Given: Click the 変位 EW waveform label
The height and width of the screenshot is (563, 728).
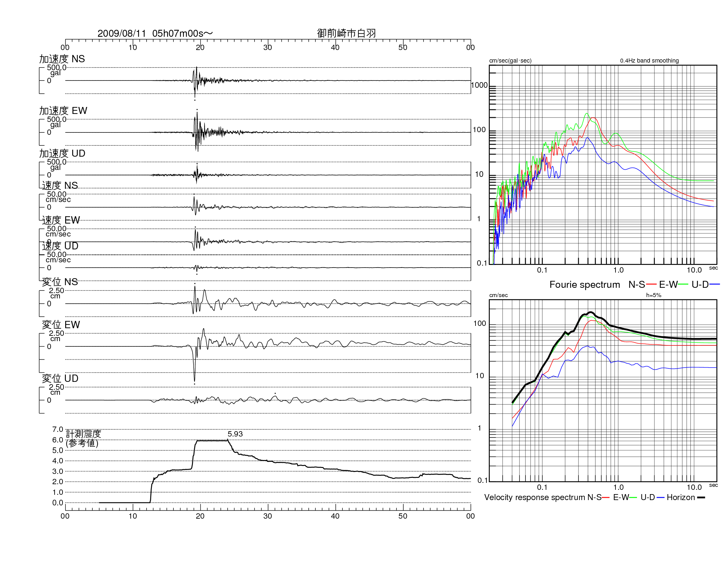Looking at the screenshot, I should click(x=61, y=325).
